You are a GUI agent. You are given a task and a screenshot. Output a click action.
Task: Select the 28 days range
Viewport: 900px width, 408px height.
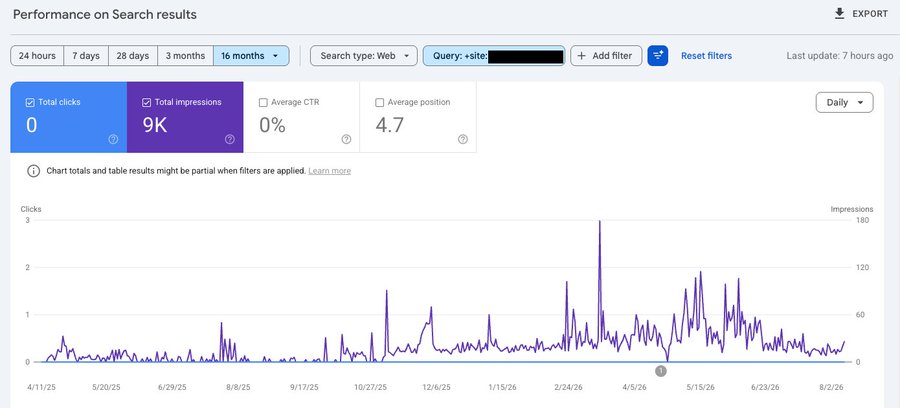[133, 56]
